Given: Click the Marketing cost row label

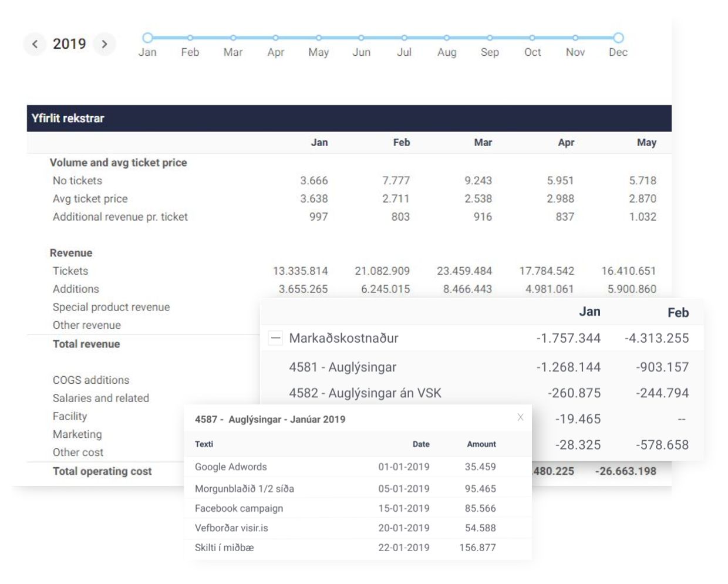Looking at the screenshot, I should 77,434.
